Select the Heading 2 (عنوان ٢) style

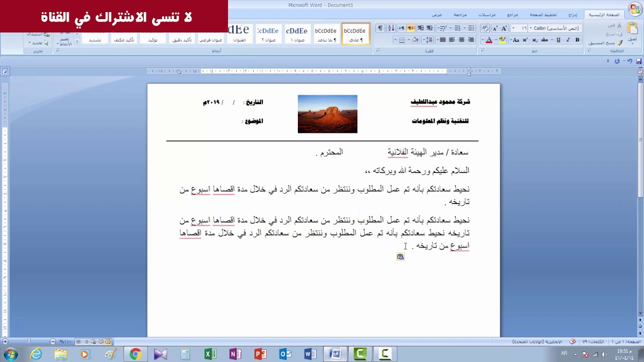point(268,34)
